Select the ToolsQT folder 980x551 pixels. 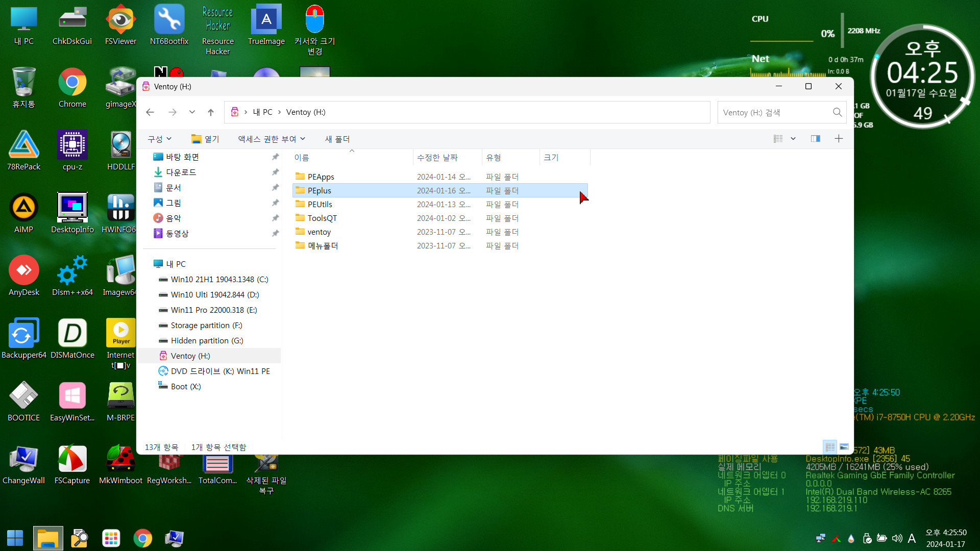pyautogui.click(x=440, y=218)
